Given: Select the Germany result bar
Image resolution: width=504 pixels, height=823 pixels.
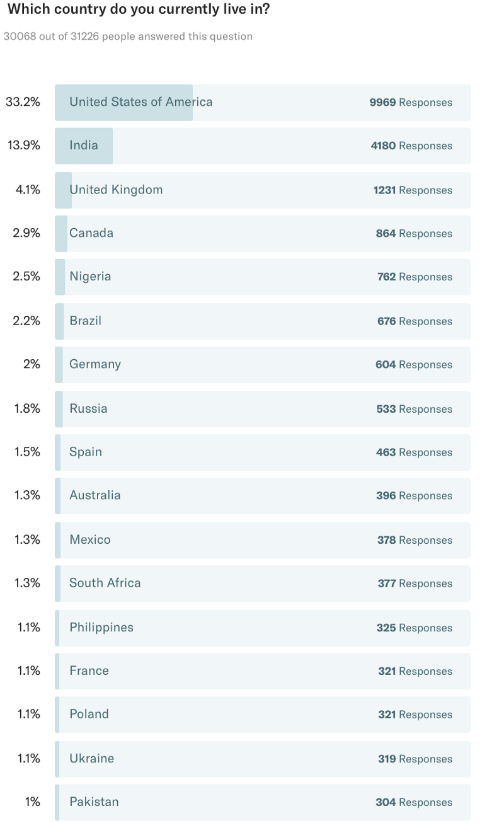Looking at the screenshot, I should pos(263,365).
